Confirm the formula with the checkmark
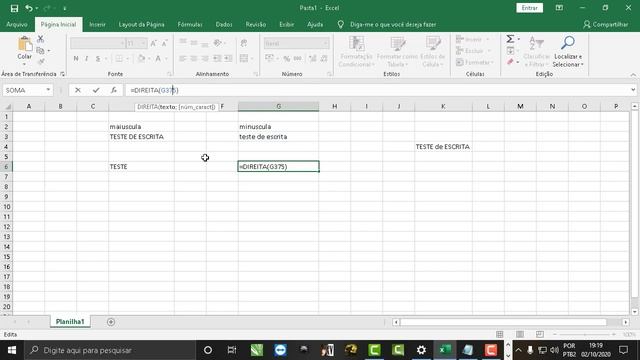This screenshot has height=360, width=640. tap(96, 90)
